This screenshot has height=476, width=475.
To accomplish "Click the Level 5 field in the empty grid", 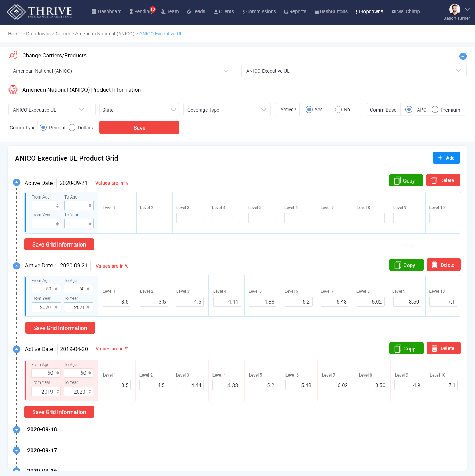I will (x=262, y=218).
